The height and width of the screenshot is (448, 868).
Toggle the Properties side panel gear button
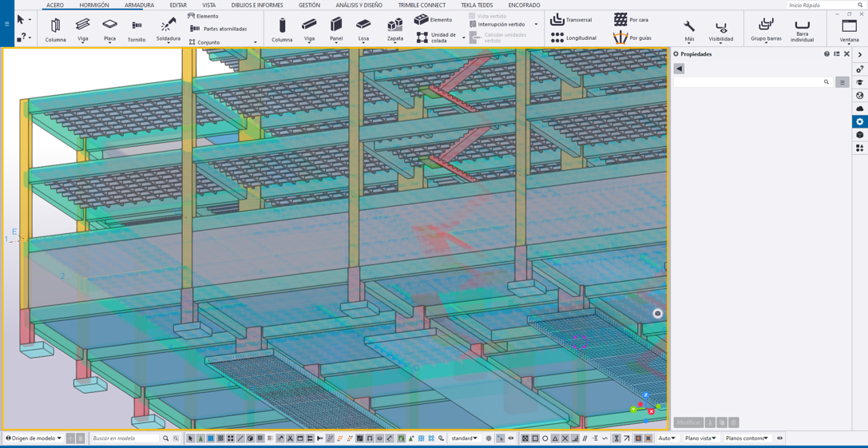click(x=860, y=121)
